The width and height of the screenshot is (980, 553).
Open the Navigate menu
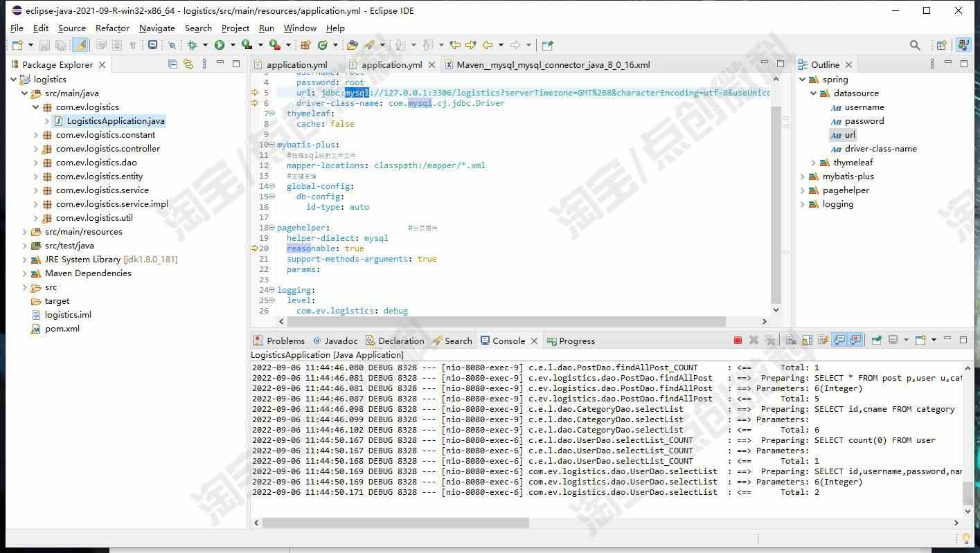157,28
